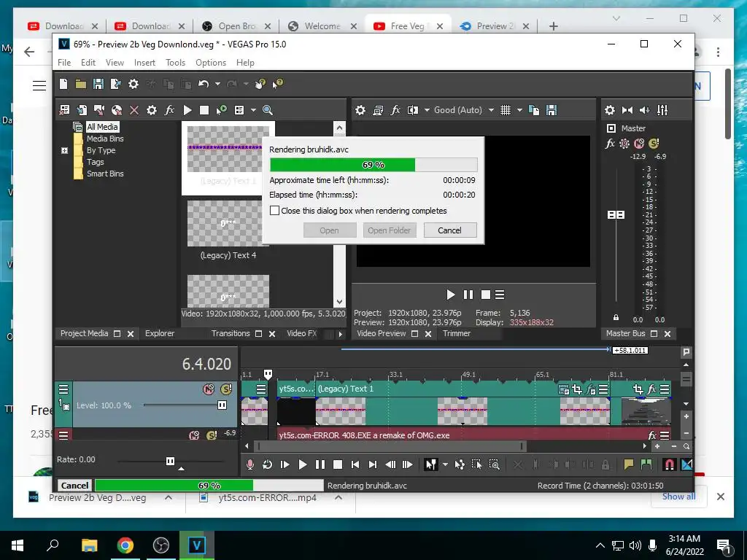Adjust the Master volume fader handle

[x=616, y=215]
